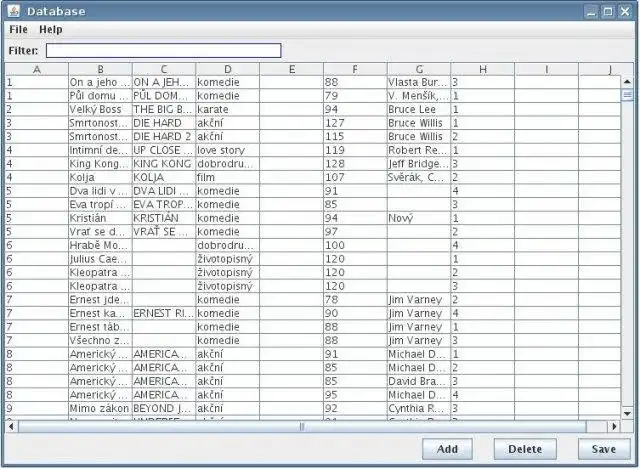The width and height of the screenshot is (640, 469).
Task: Click the 'Kolja' title cell
Action: [100, 178]
